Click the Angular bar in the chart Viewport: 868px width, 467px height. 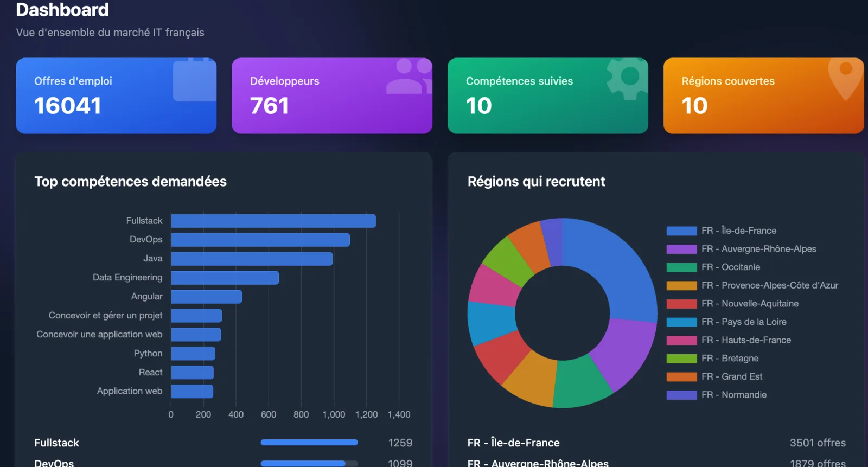point(207,297)
